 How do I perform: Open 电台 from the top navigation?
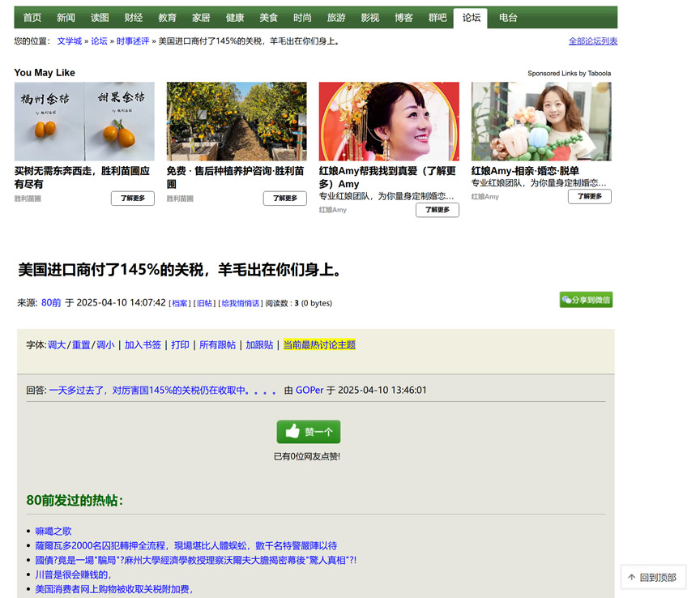coord(508,17)
